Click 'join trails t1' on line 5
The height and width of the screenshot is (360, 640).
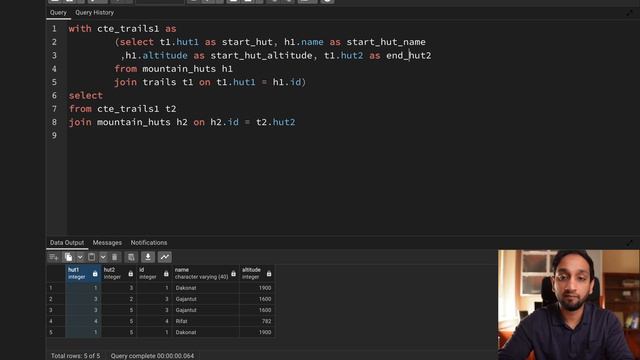[x=154, y=82]
